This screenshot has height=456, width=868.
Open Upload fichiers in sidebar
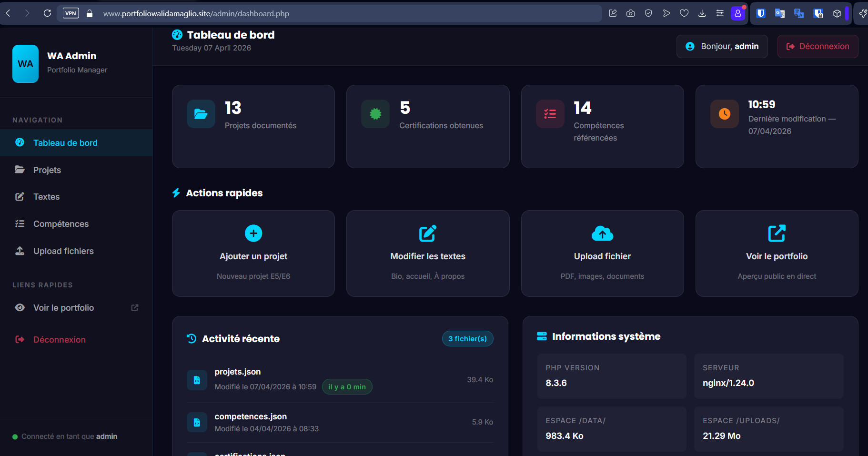76,251
